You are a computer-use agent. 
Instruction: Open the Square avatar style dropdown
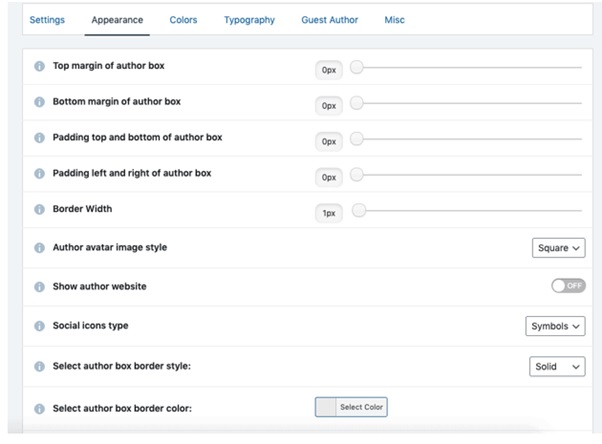coord(559,248)
